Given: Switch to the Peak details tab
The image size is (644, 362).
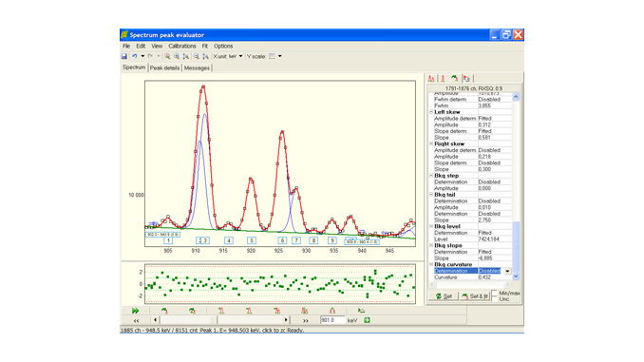Looking at the screenshot, I should click(164, 67).
